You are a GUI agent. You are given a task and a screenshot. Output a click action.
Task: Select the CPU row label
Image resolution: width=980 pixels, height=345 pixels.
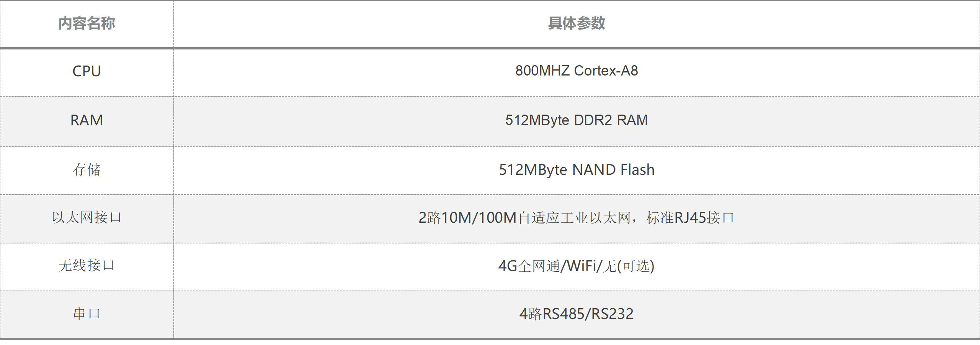[x=87, y=71]
